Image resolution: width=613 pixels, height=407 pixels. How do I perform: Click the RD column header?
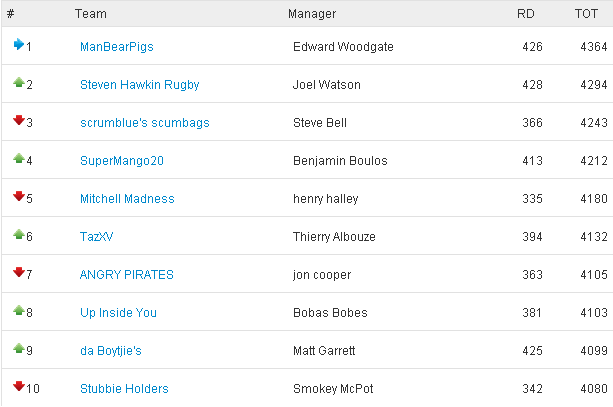(525, 14)
